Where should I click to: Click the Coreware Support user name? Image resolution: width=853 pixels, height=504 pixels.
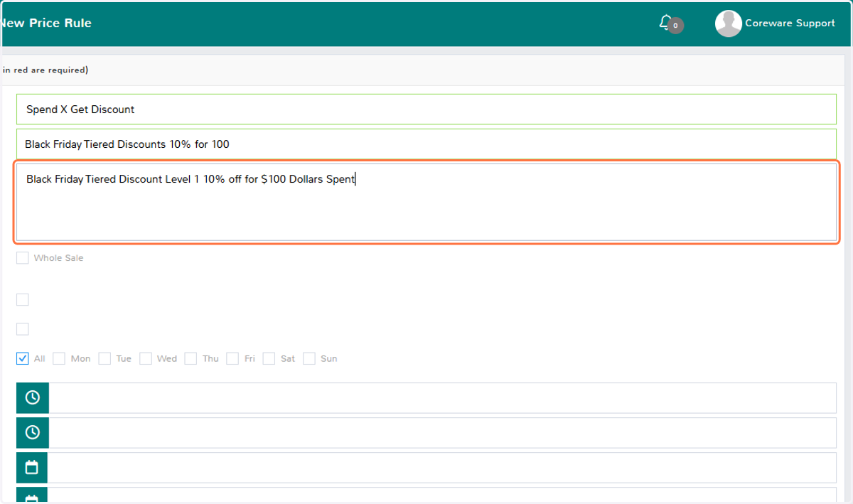click(x=790, y=23)
